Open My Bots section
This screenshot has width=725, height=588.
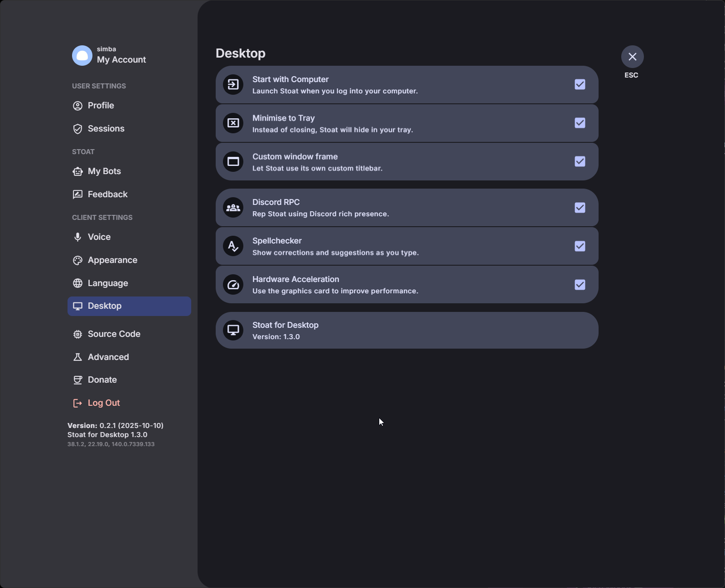coord(129,171)
